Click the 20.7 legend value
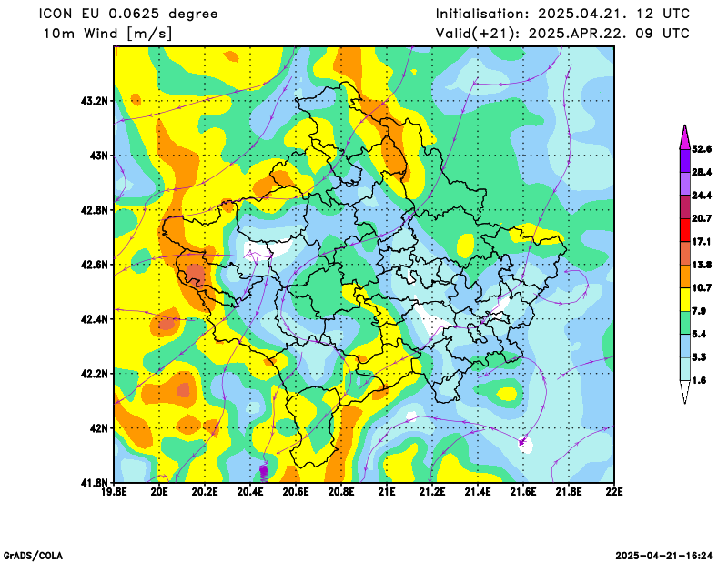 click(702, 218)
